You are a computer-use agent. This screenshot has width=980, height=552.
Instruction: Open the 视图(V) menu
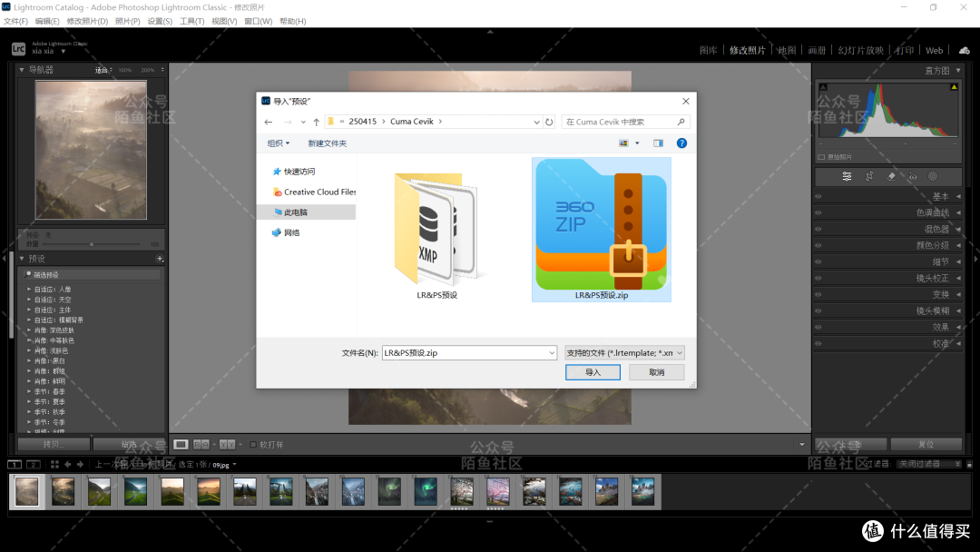coord(224,21)
